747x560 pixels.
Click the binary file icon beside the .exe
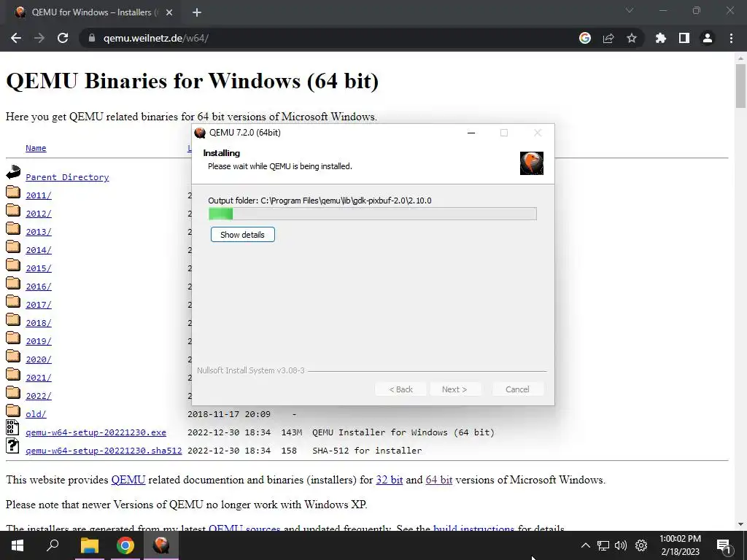(12, 427)
